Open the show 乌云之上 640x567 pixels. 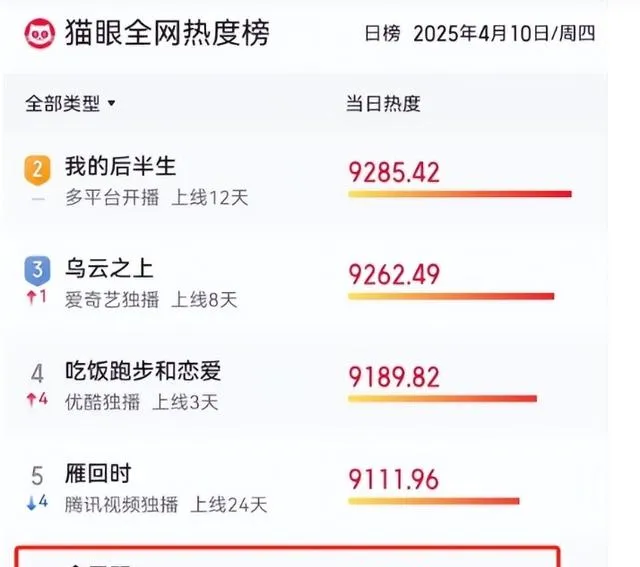click(109, 269)
